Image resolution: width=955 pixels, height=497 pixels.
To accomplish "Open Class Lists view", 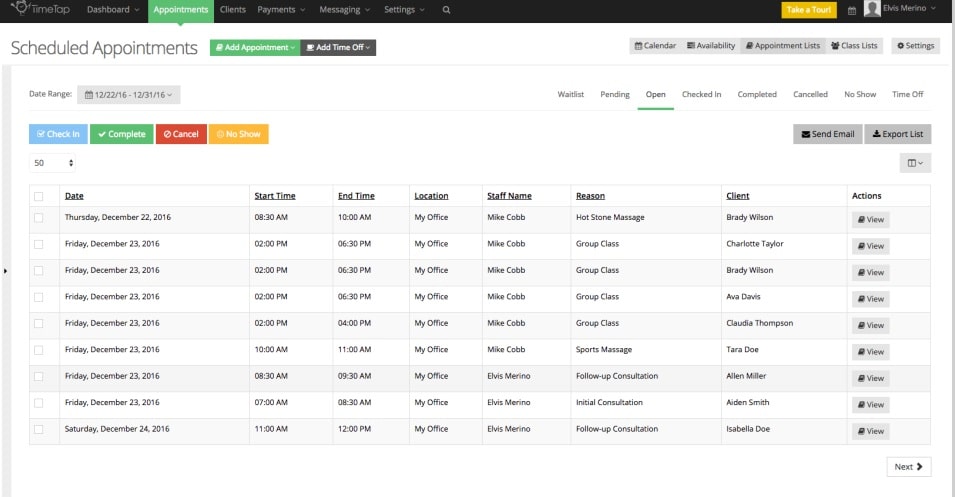I will [x=854, y=46].
